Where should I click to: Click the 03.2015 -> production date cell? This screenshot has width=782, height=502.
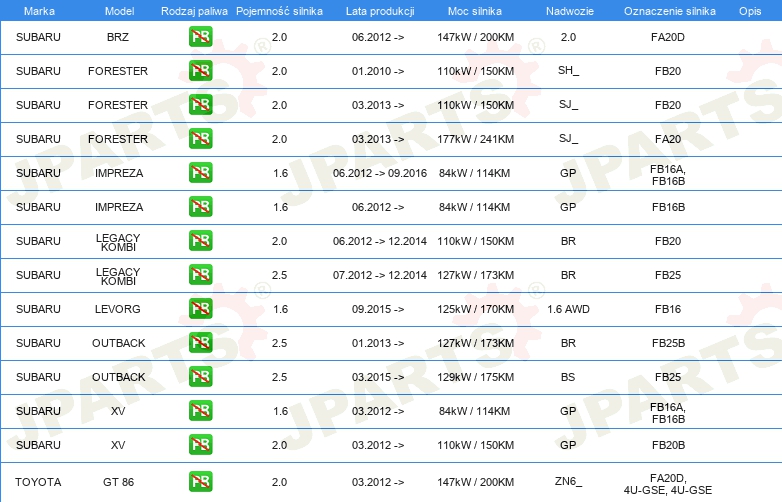(x=378, y=377)
